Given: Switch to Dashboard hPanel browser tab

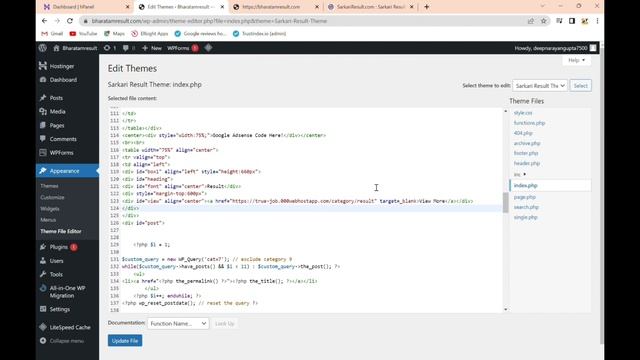Looking at the screenshot, I should [86, 7].
